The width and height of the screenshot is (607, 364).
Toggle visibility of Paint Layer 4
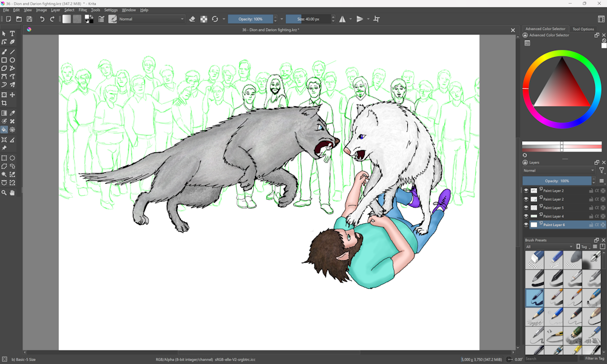[x=526, y=216]
